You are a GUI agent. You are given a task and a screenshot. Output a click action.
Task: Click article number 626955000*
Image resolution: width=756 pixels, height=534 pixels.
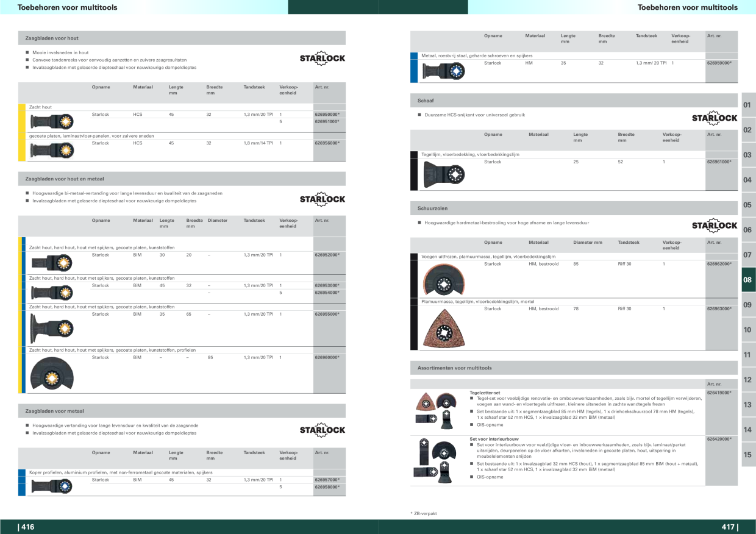tap(327, 314)
